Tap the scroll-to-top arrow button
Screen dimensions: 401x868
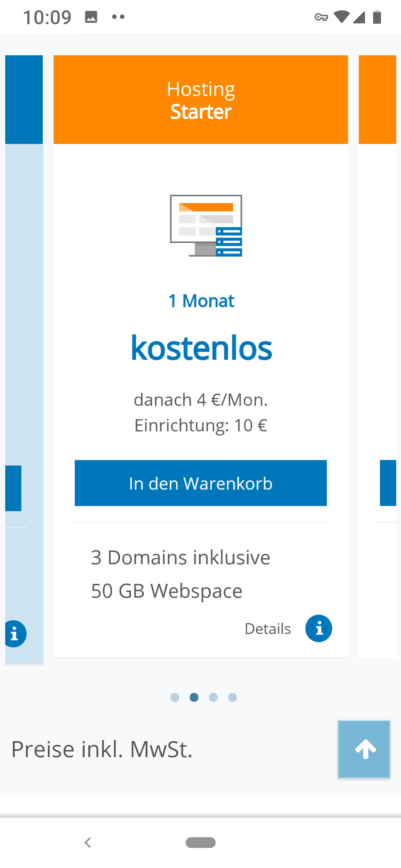pos(364,749)
